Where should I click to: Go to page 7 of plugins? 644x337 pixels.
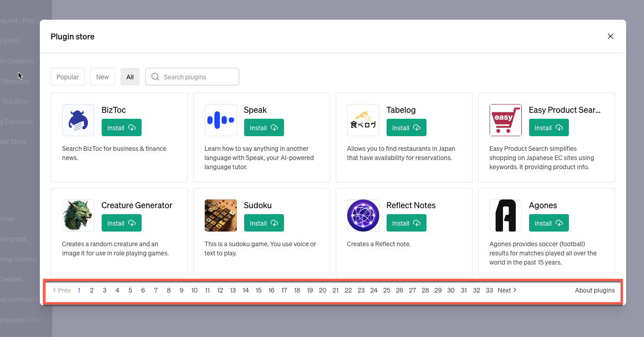[156, 290]
